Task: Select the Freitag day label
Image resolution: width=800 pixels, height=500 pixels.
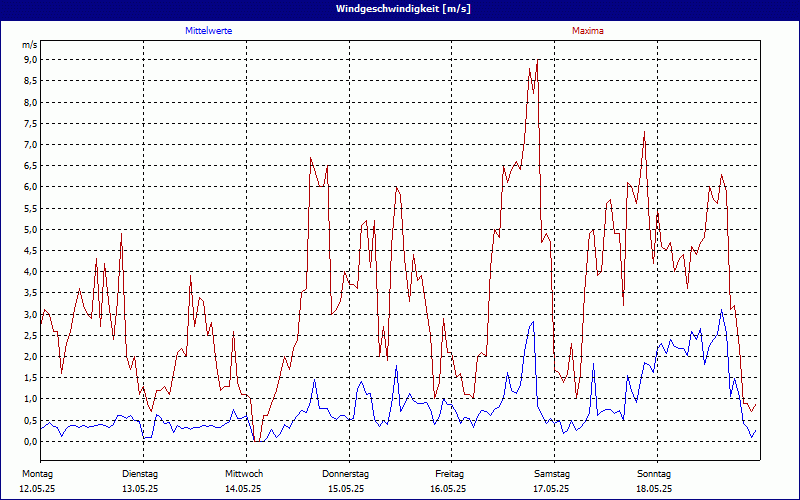Action: (449, 473)
